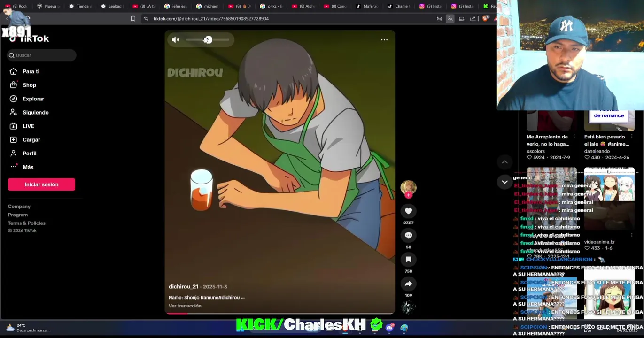Click the browser share icon
644x338 pixels.
[x=473, y=19]
